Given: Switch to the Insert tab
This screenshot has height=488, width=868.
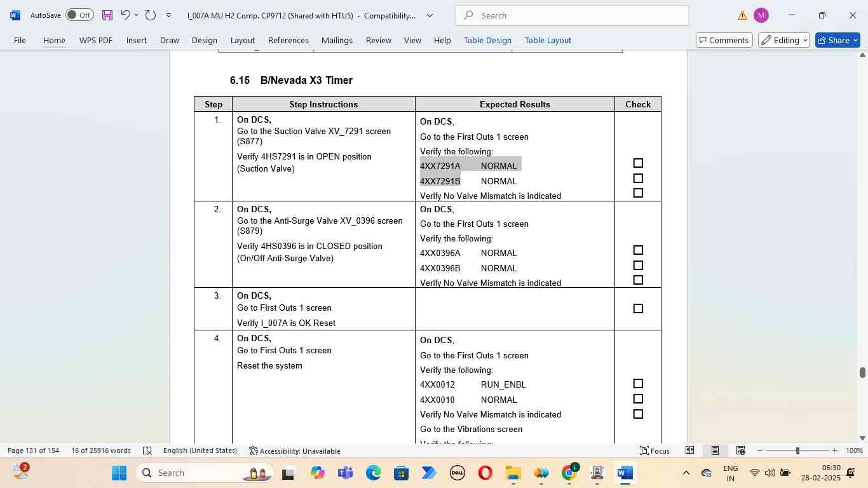Looking at the screenshot, I should 136,40.
